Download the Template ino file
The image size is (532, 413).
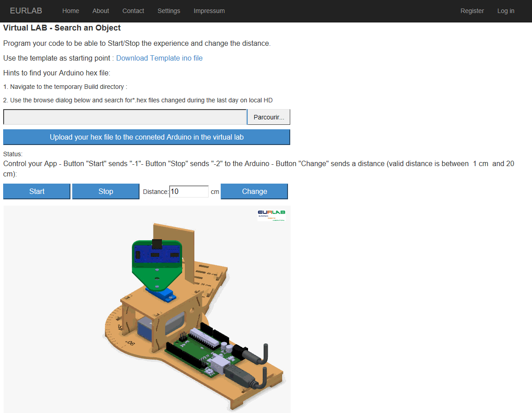(159, 58)
